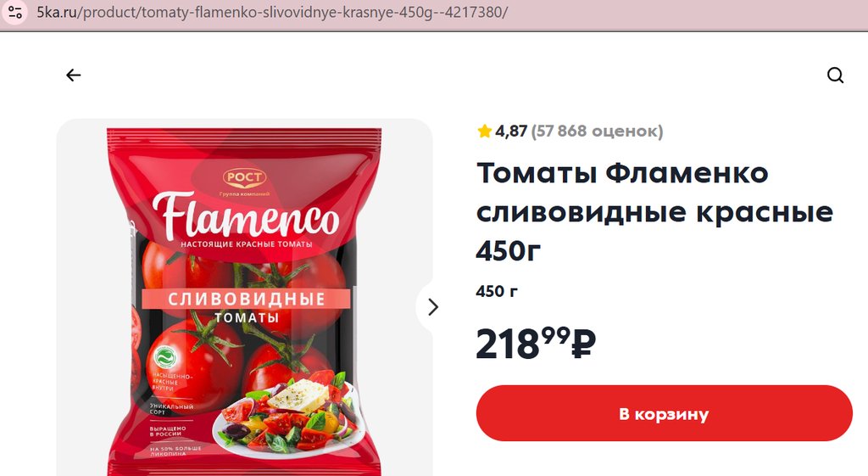868x476 pixels.
Task: Click the НАСТОЯЩИЕ КРАСНЫЕ ТОМАТЫ caption
Action: point(247,244)
